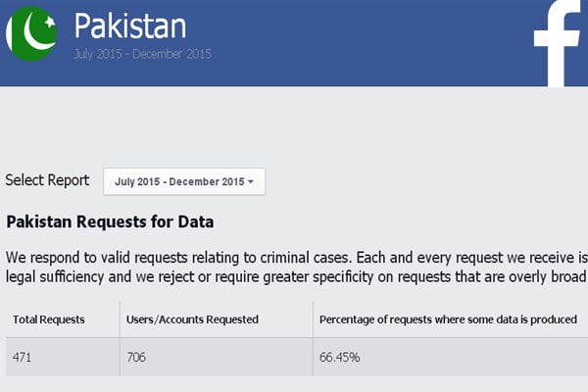Click the Select Report label
588x392 pixels.
[x=47, y=180]
